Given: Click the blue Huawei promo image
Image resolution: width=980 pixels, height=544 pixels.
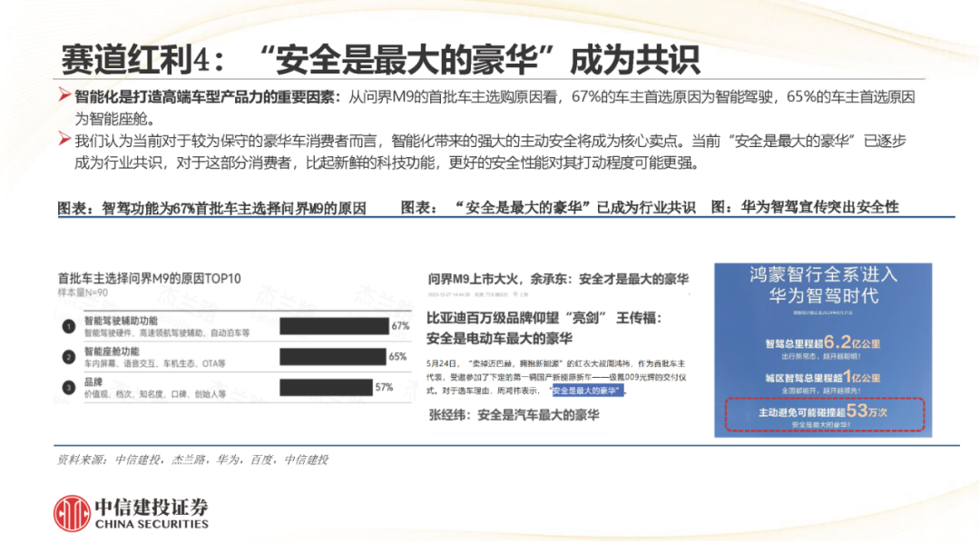Looking at the screenshot, I should [823, 351].
